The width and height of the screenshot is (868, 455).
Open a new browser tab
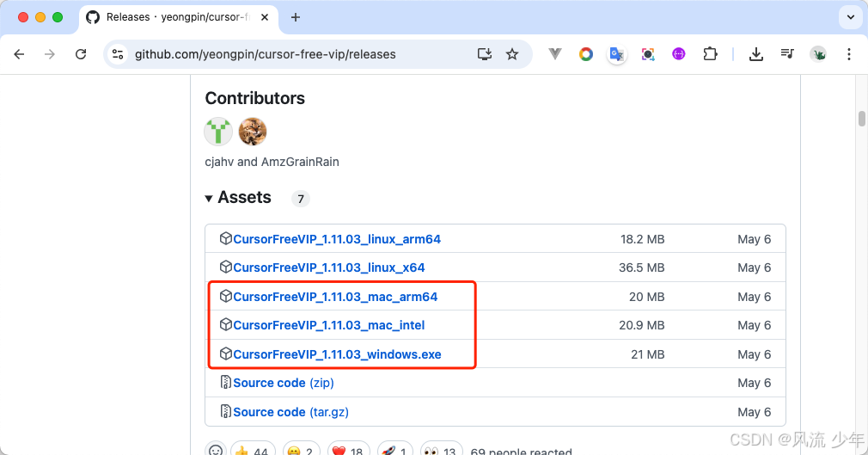click(x=296, y=17)
